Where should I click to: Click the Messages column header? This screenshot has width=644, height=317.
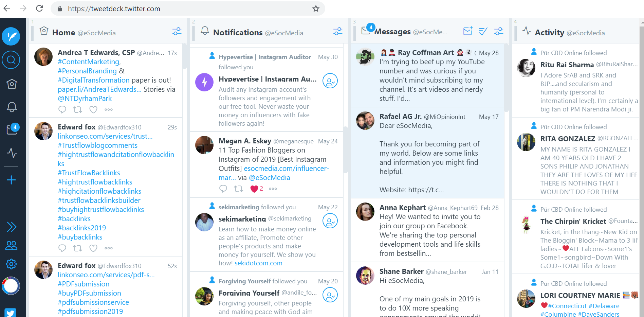click(392, 31)
